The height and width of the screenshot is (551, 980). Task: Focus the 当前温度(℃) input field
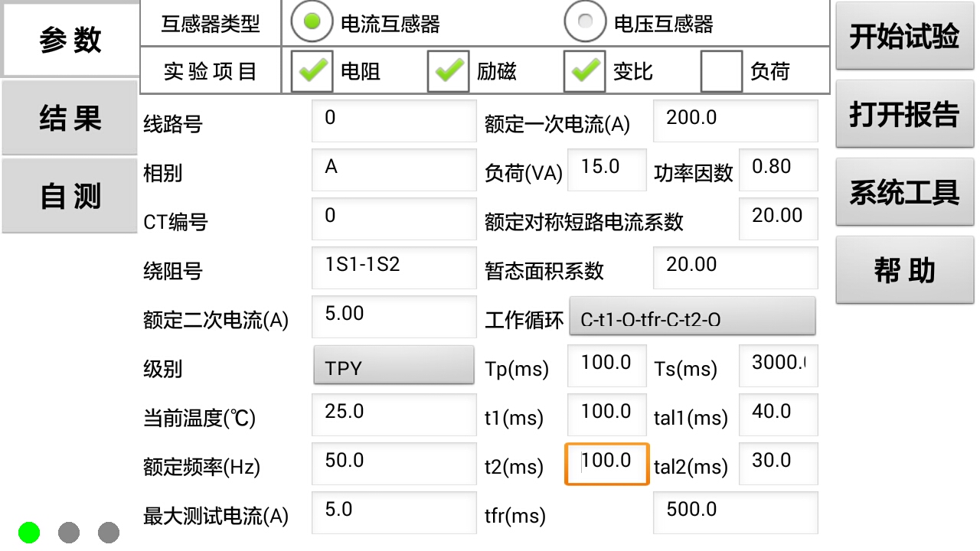coord(394,415)
